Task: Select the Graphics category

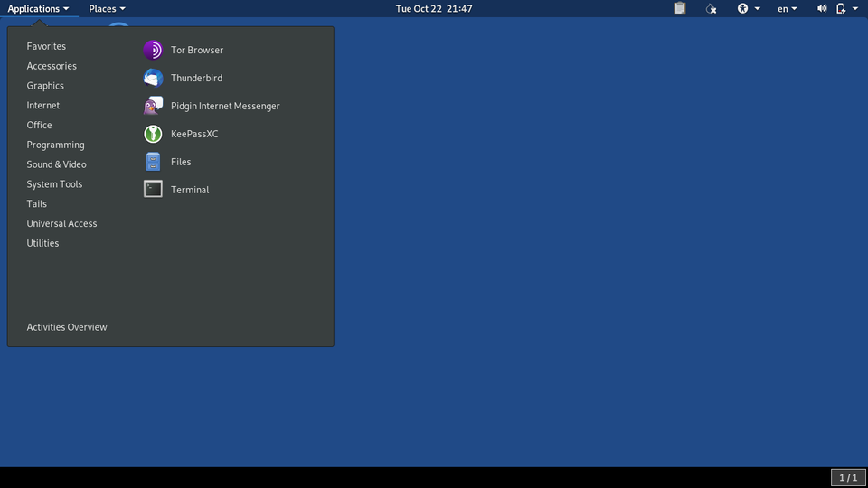Action: click(45, 86)
